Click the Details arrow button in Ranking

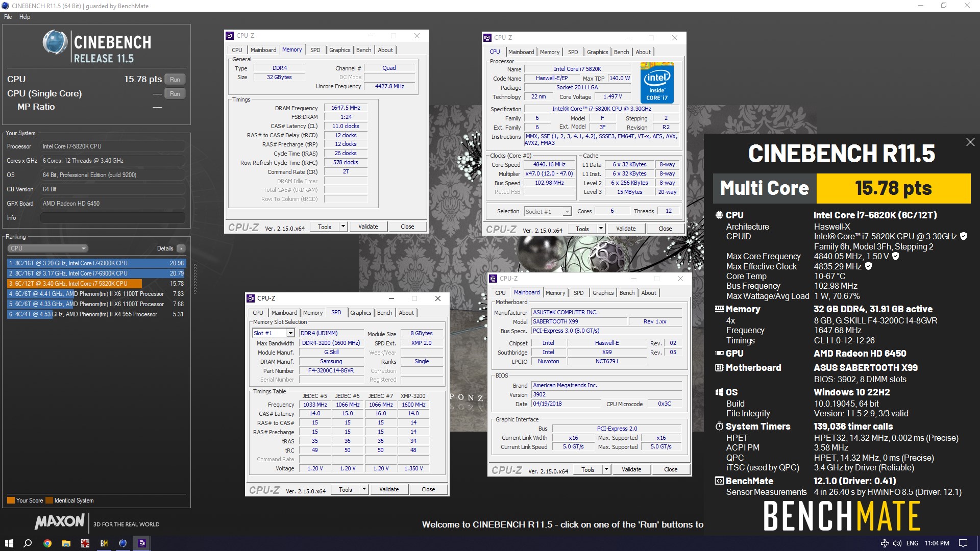pyautogui.click(x=181, y=248)
